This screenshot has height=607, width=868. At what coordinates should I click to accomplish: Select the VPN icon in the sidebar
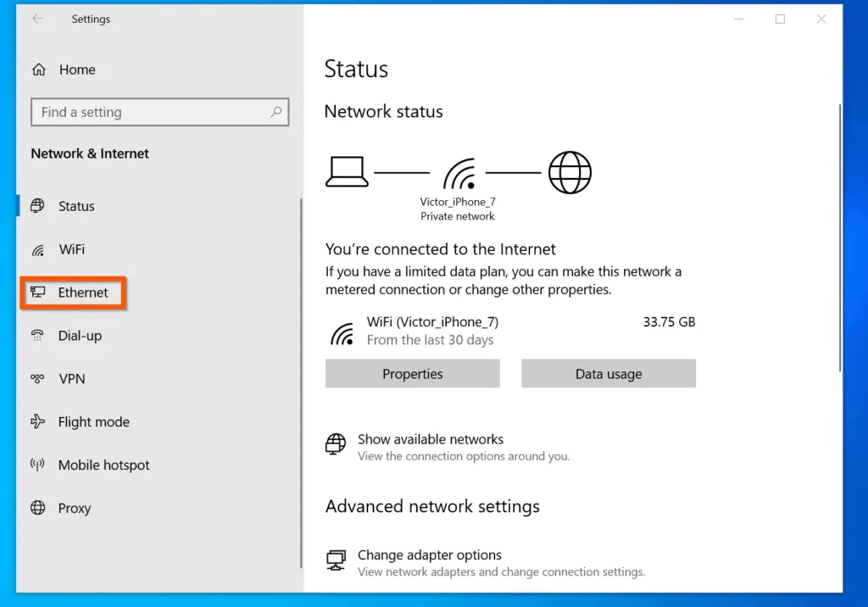[x=38, y=378]
